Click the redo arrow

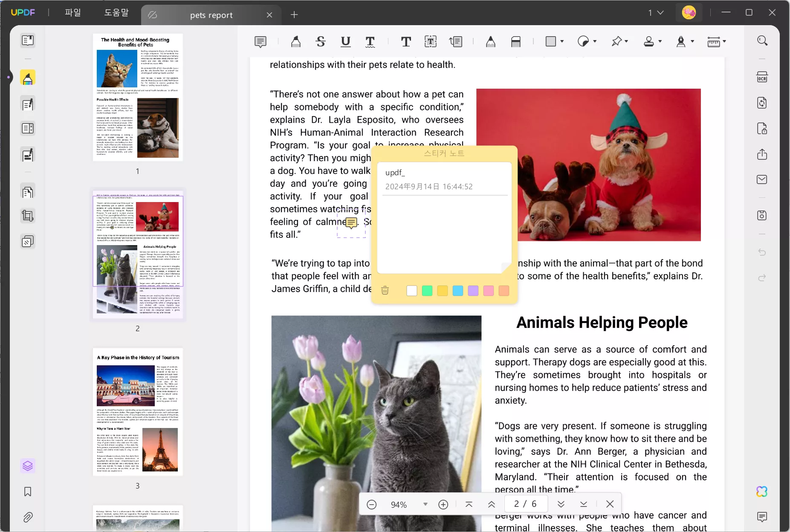click(762, 278)
